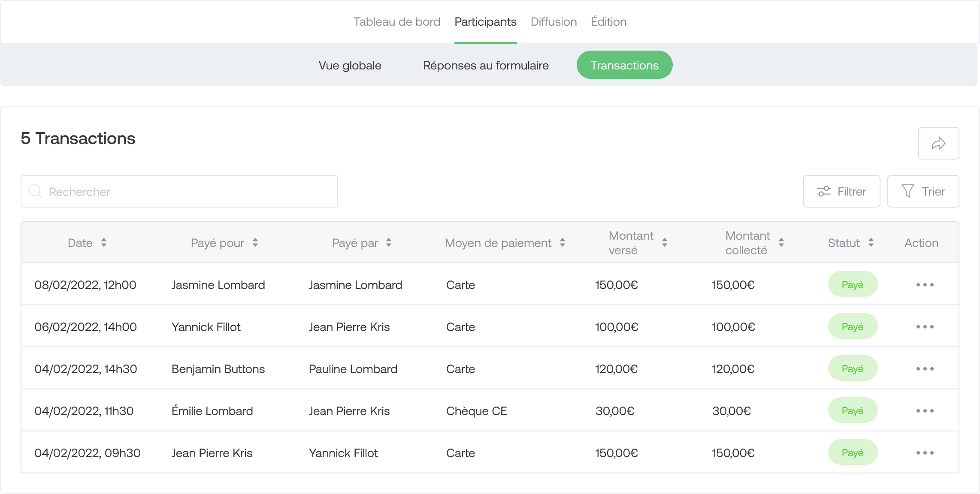Sort by Montant collecté arrows

click(781, 243)
